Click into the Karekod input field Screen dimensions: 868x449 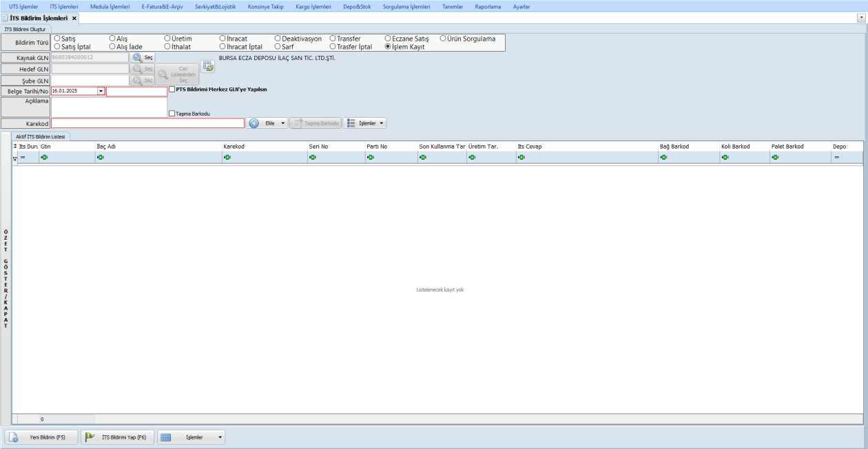147,123
